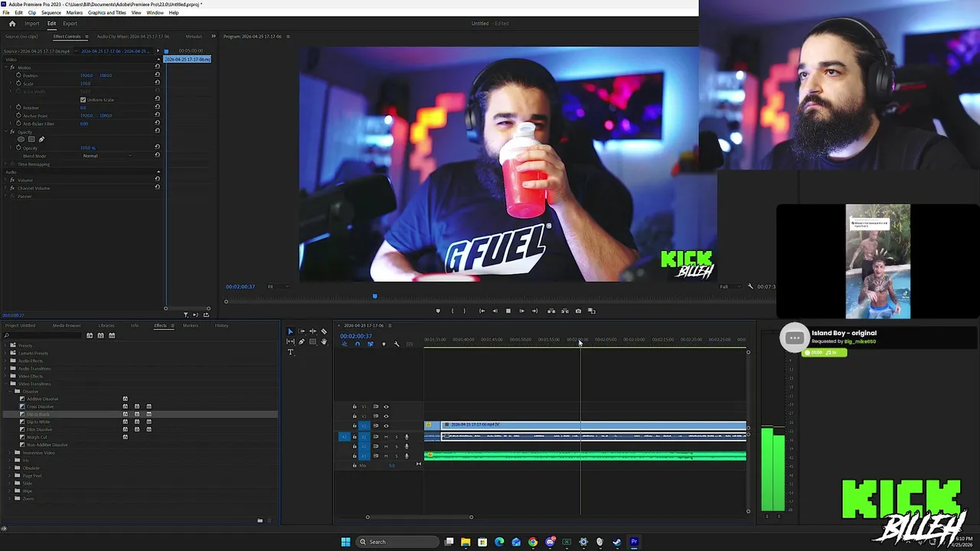Open Audio Clip Mixer tab
Viewport: 980px width, 551px height.
point(133,36)
